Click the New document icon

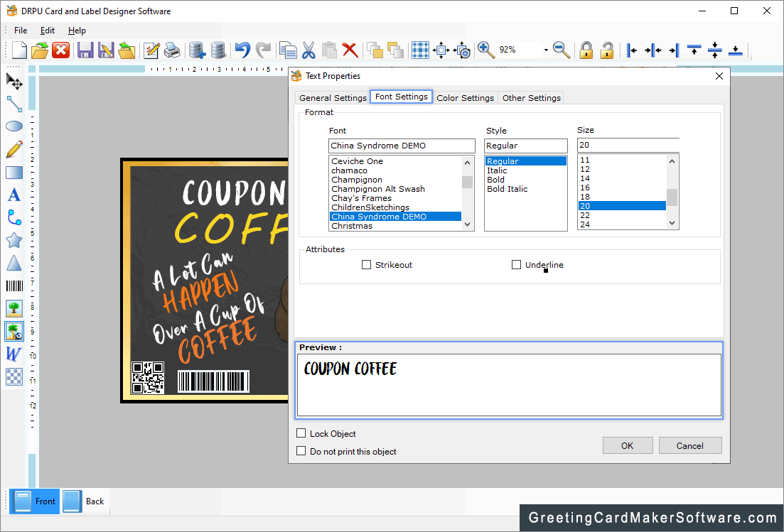click(19, 50)
